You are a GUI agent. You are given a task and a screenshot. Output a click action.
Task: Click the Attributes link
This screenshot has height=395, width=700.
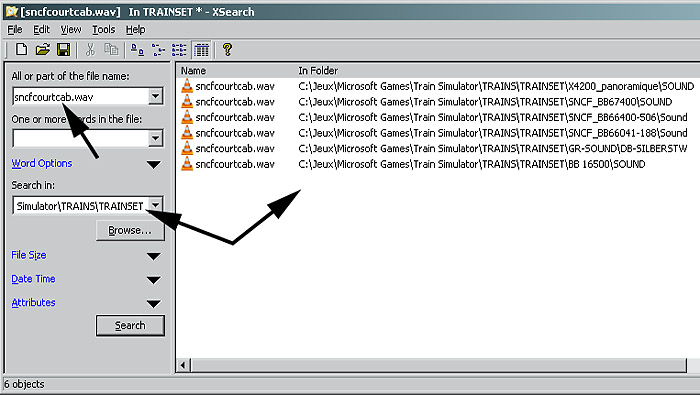[x=33, y=303]
